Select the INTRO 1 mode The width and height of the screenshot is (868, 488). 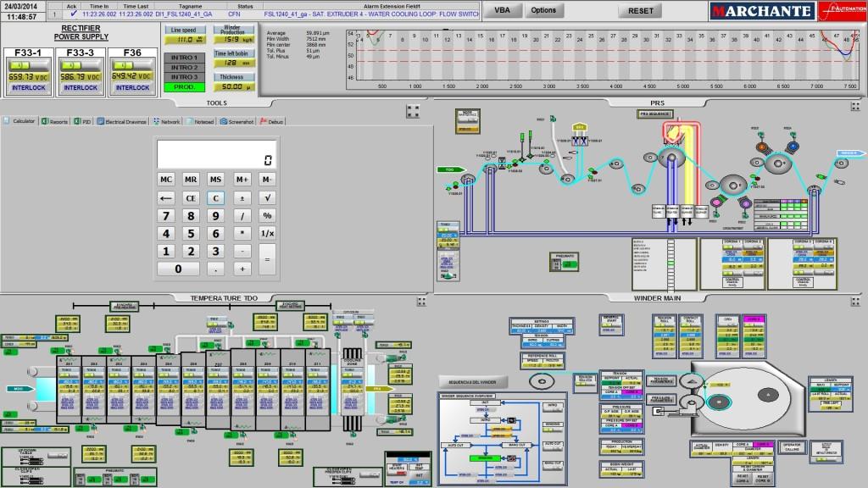[184, 57]
